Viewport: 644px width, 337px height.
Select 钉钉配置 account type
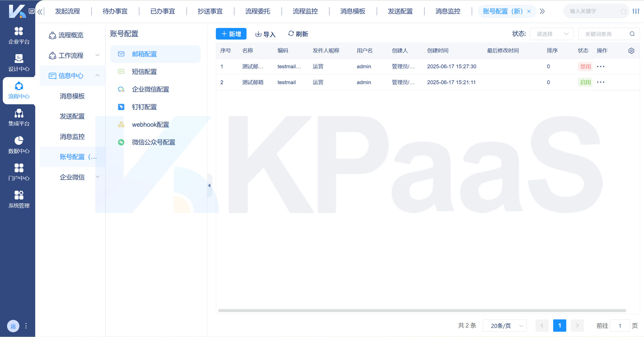tap(144, 107)
